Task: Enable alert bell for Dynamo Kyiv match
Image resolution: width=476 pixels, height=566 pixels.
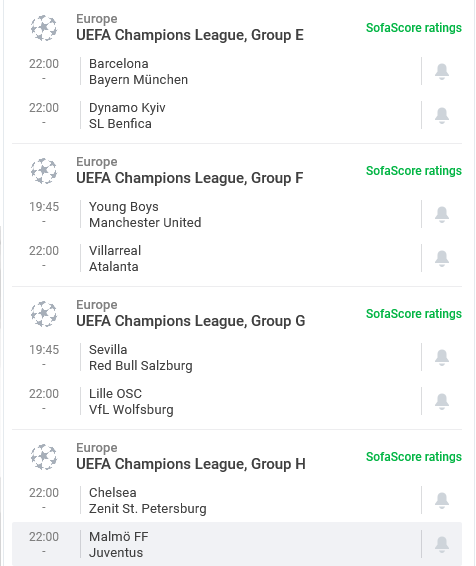Action: pos(442,115)
